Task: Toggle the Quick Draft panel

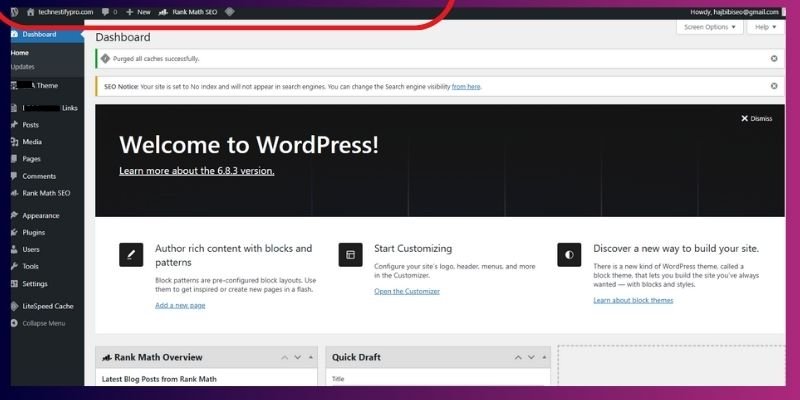Action: point(544,358)
